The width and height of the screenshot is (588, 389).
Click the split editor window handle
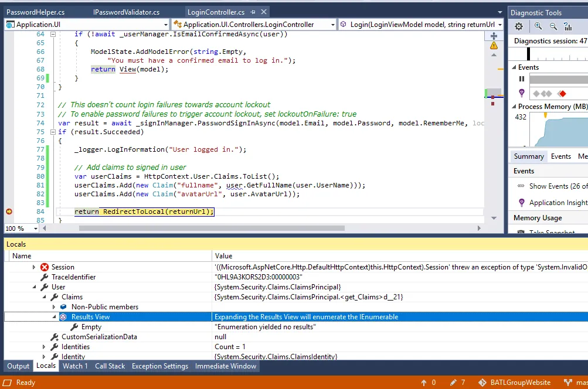click(494, 36)
